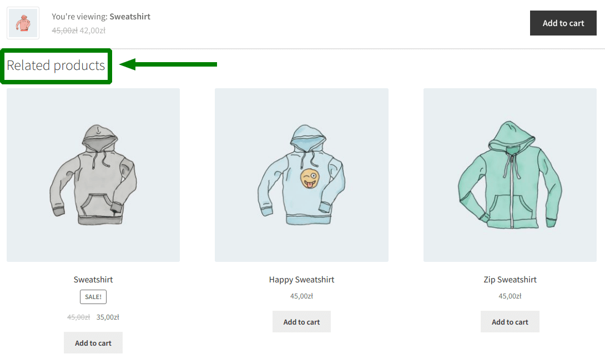This screenshot has width=605, height=364.
Task: Select the Zip Sweatshirt title link
Action: [x=510, y=280]
